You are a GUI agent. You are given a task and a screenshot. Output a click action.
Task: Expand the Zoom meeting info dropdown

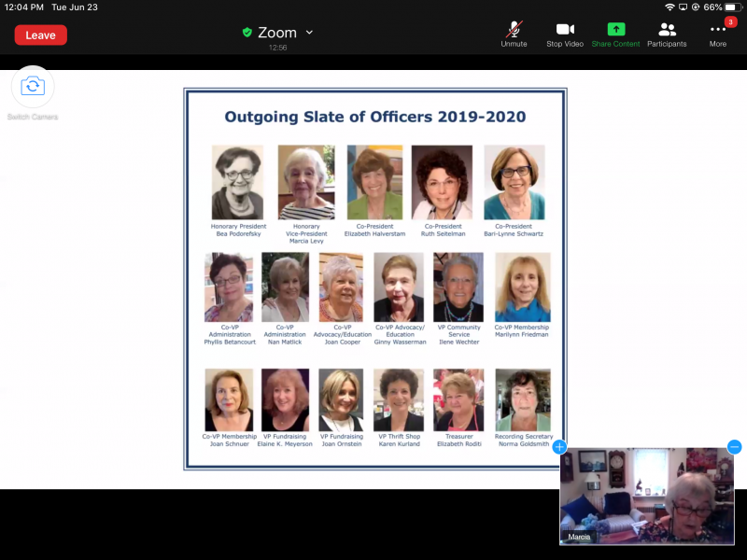pyautogui.click(x=309, y=33)
